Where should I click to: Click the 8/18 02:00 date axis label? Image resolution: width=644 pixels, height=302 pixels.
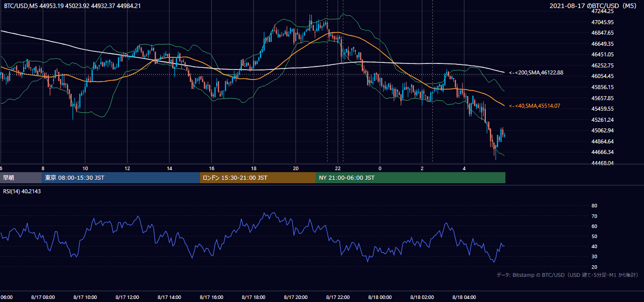[x=422, y=297]
